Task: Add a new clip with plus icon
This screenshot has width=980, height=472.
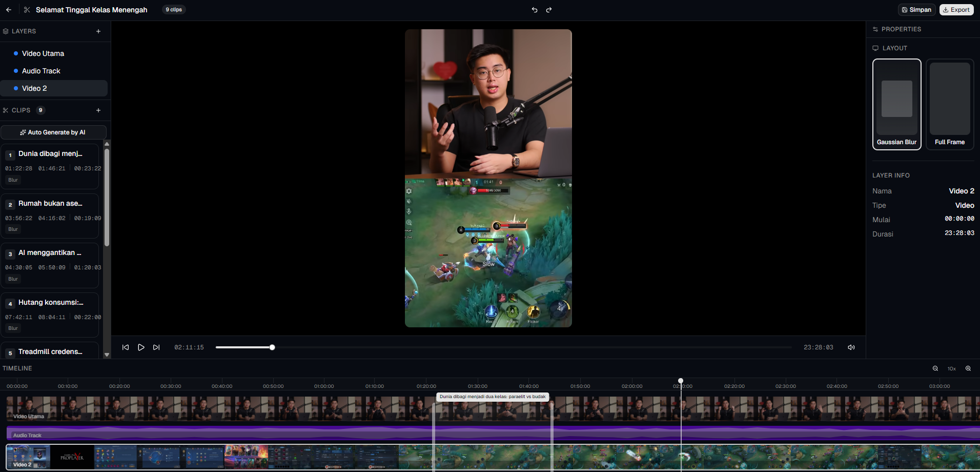Action: tap(98, 110)
